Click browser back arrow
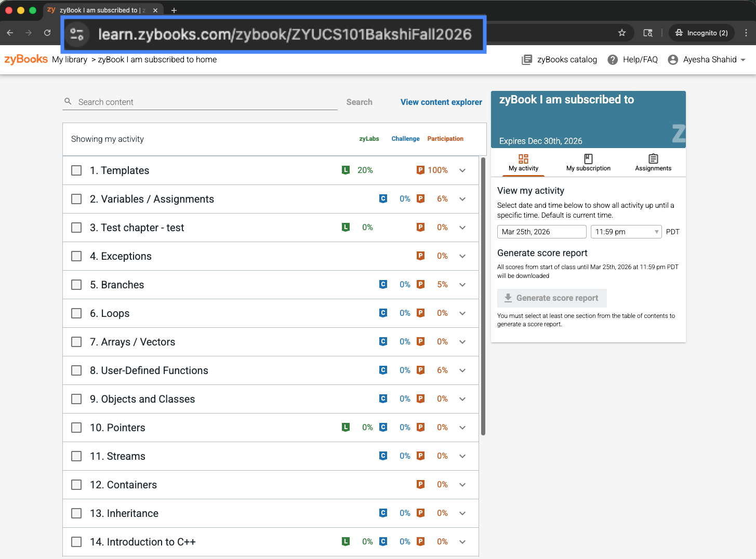The height and width of the screenshot is (559, 756). point(10,33)
